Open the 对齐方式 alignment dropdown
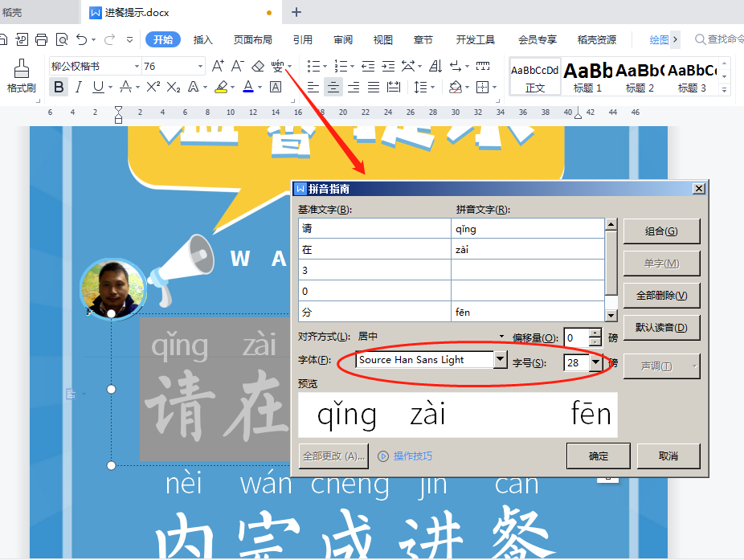744x560 pixels. (x=501, y=337)
